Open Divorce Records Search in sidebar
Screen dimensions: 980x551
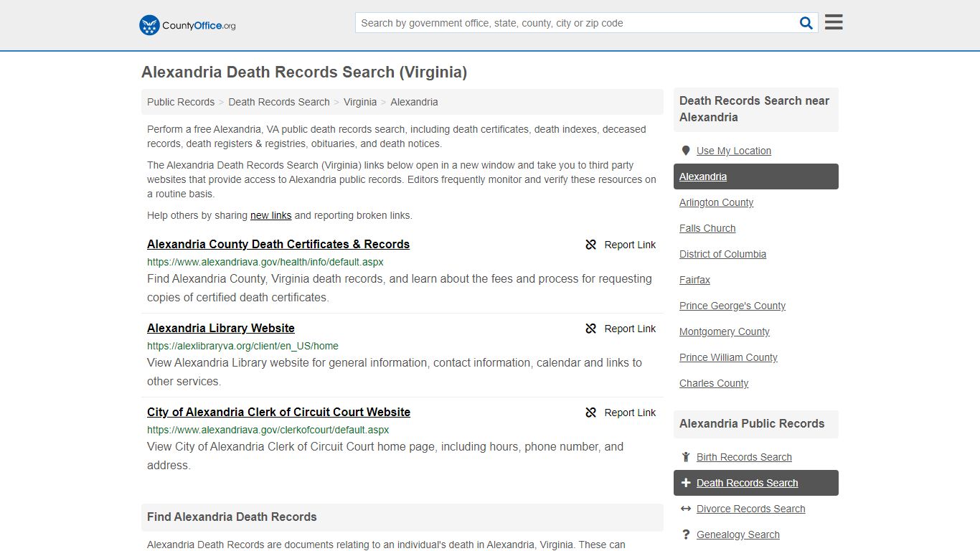click(750, 509)
